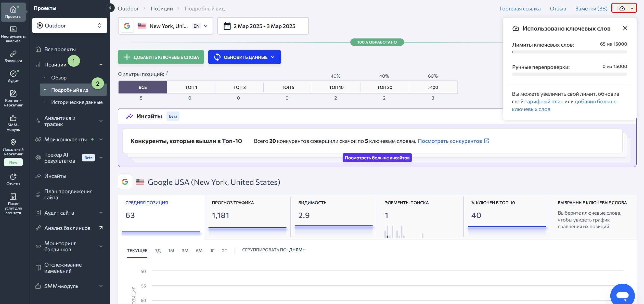
Task: Expand Мои конкуренты section
Action: 101,139
